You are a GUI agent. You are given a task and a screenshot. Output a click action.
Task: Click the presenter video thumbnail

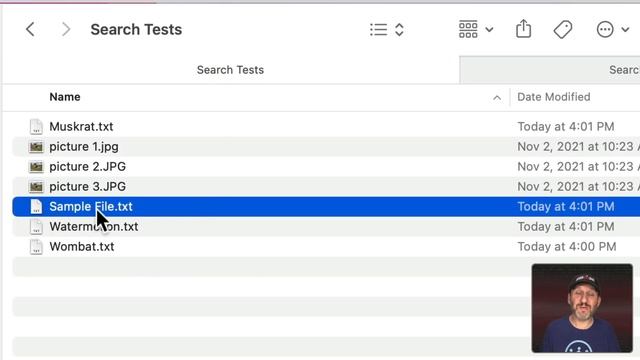[582, 308]
